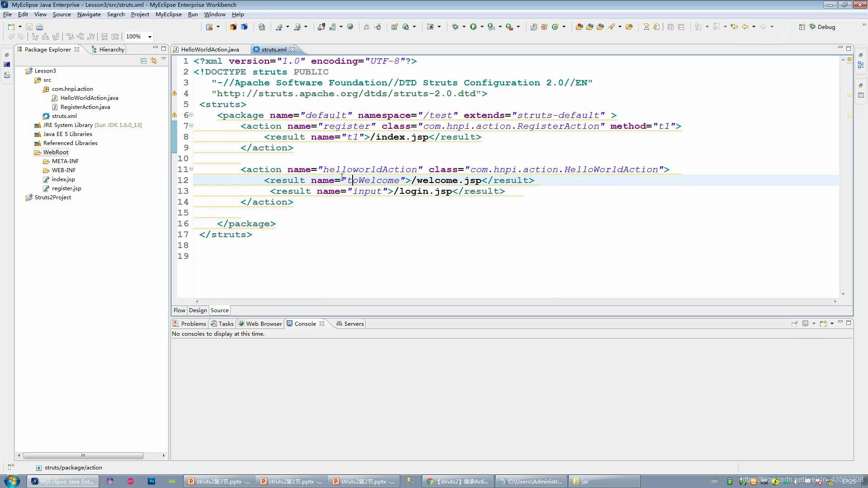
Task: Select RegisterAction.java in Package Explorer
Action: point(85,107)
